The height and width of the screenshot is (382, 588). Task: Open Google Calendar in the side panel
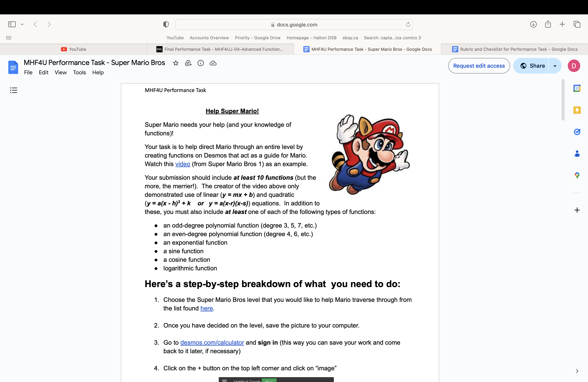tap(577, 88)
